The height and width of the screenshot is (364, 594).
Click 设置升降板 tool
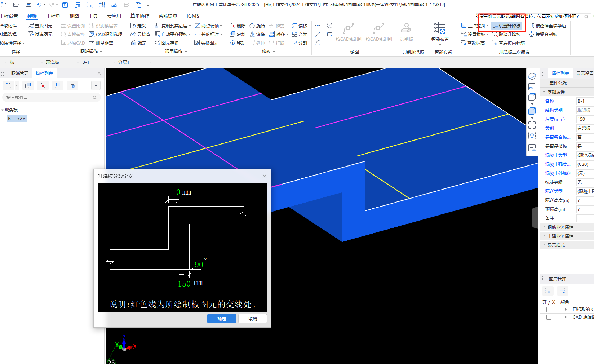pyautogui.click(x=506, y=26)
